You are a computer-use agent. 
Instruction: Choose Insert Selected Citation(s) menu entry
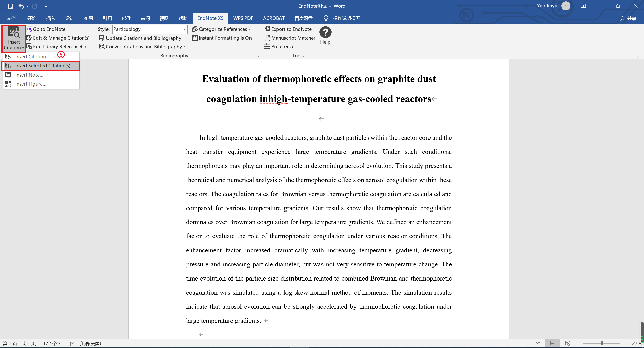(41, 66)
